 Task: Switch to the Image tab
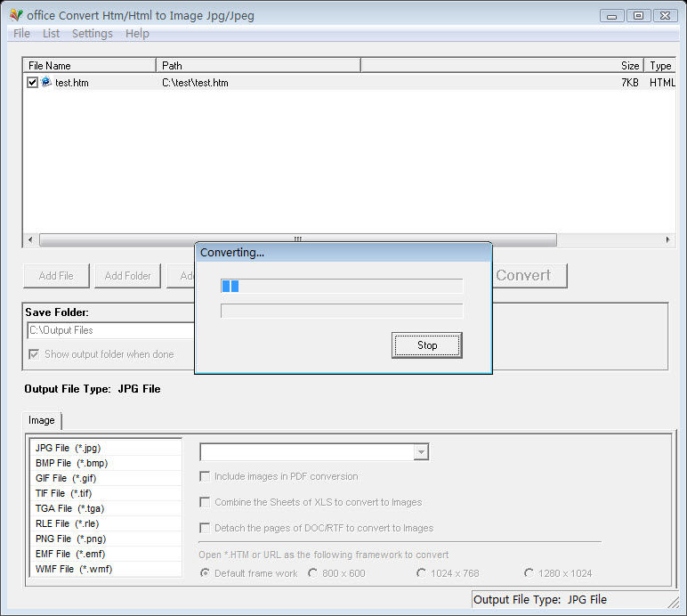coord(42,420)
